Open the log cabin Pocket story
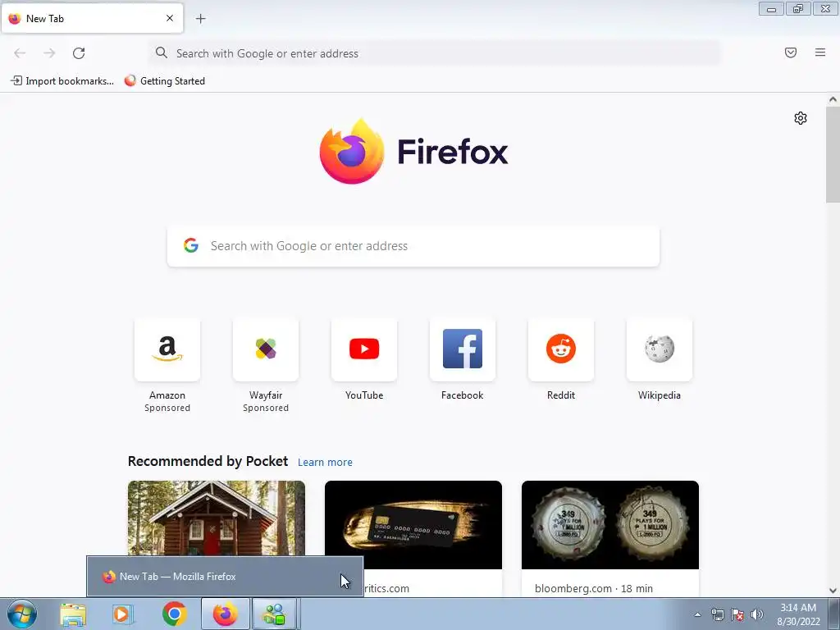Image resolution: width=840 pixels, height=630 pixels. (x=217, y=519)
